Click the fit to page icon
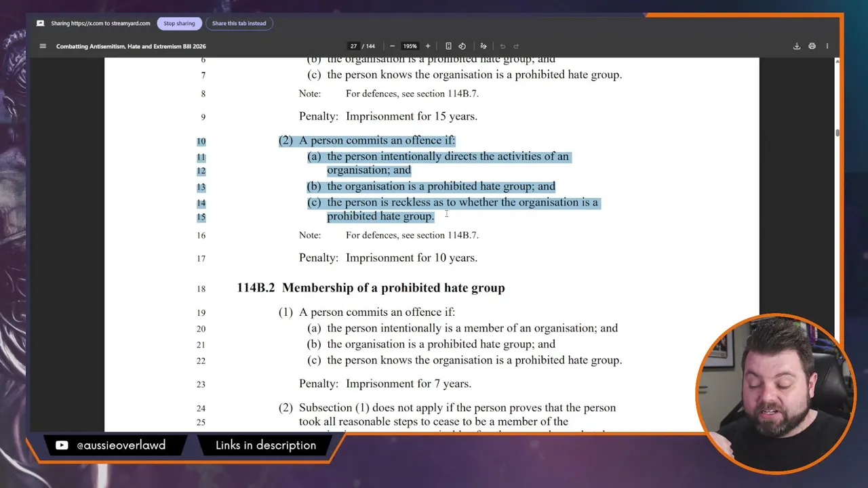868x488 pixels. 448,46
